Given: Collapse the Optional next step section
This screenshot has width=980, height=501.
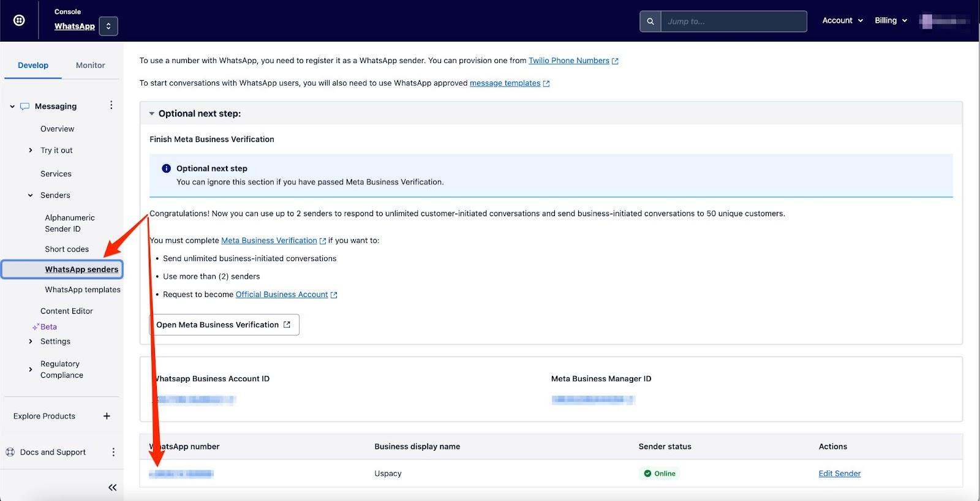Looking at the screenshot, I should pos(152,114).
